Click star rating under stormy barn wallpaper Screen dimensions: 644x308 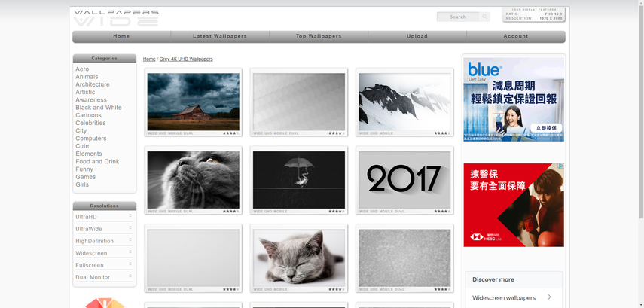pyautogui.click(x=230, y=133)
